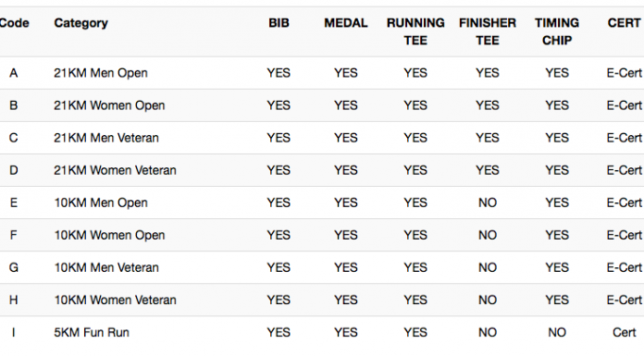The width and height of the screenshot is (644, 356).
Task: Select the 10KM Men Open category
Action: (101, 203)
